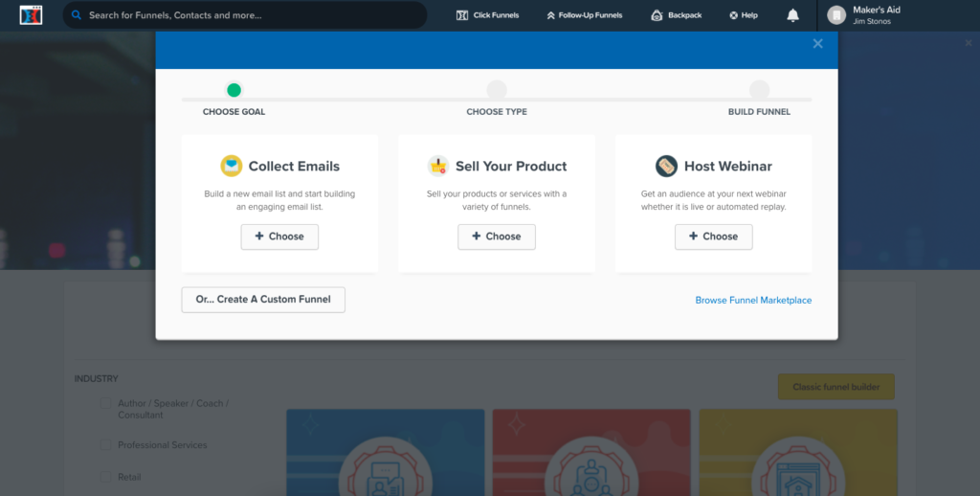Focus the Search for Funnels input
This screenshot has width=980, height=496.
[245, 15]
